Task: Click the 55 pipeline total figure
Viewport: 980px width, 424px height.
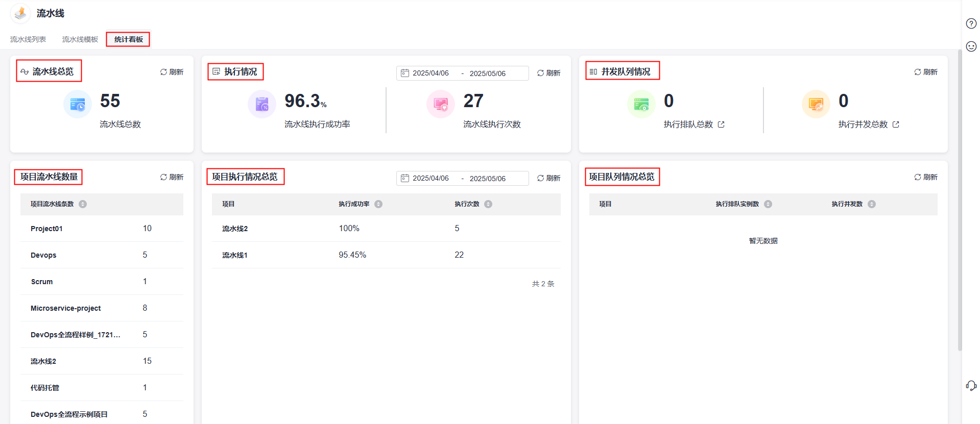Action: click(x=110, y=101)
